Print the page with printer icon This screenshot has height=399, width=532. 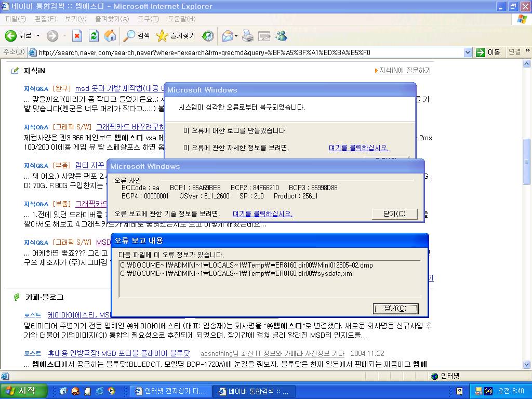(248, 36)
